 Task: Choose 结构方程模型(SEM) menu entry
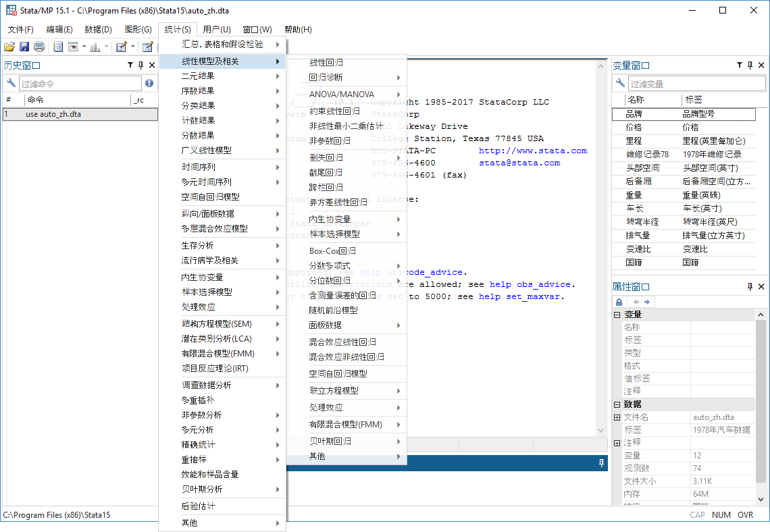tap(222, 324)
